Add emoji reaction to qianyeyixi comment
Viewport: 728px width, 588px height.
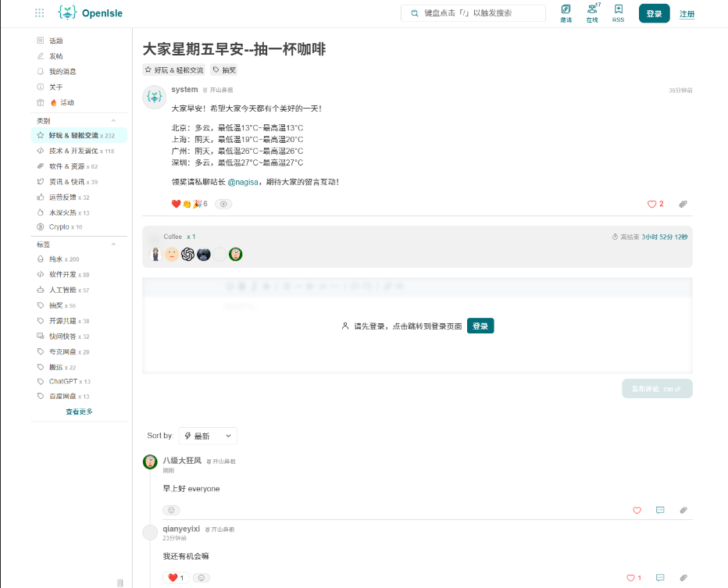click(x=201, y=578)
